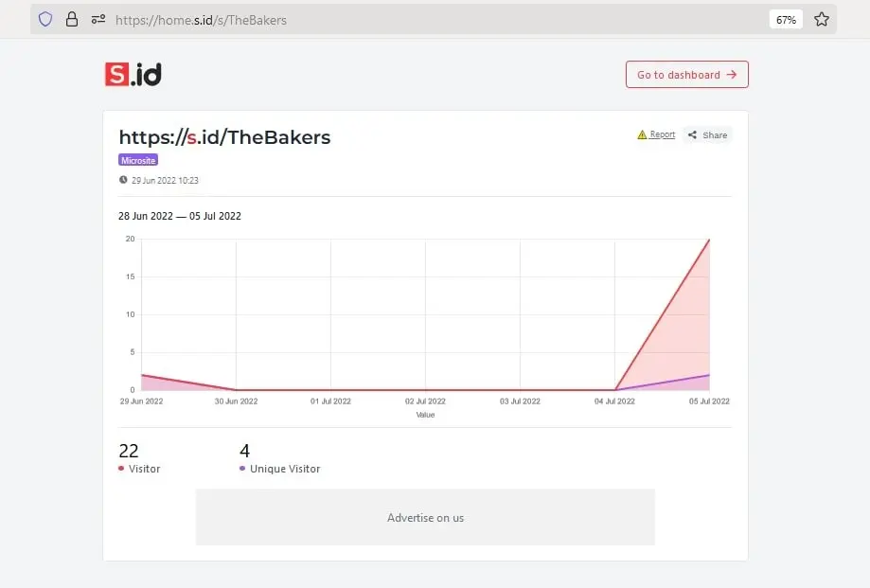The image size is (870, 588).
Task: Click the 28 Jun 2022 — 05 Jul 2022 date range
Action: (x=180, y=216)
